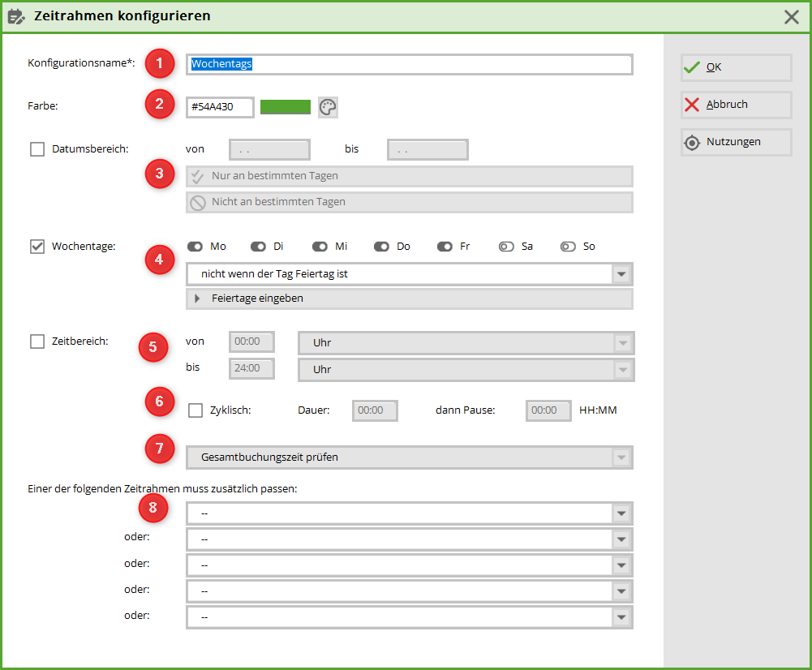
Task: Enable the Zyklisch checkbox
Action: coord(195,410)
